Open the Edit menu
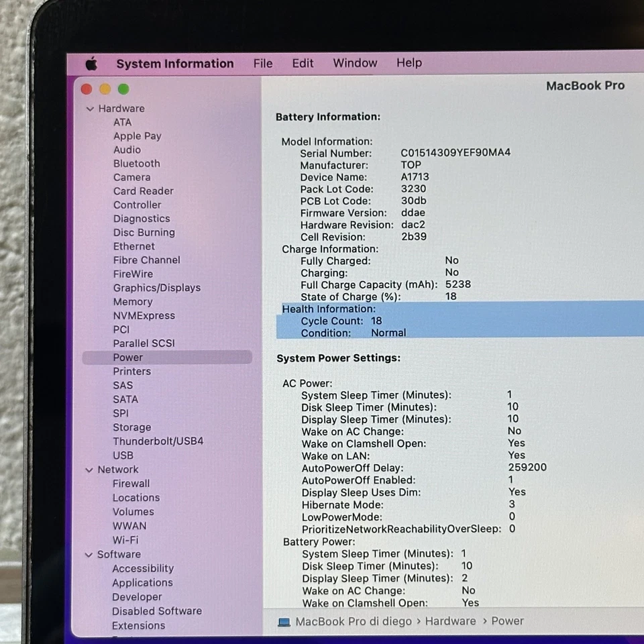 pos(303,63)
